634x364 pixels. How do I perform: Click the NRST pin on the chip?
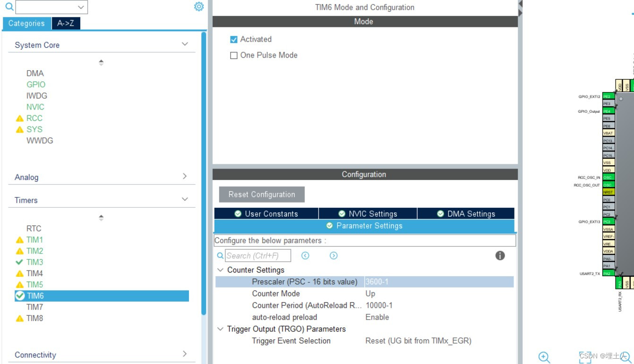[x=608, y=192]
